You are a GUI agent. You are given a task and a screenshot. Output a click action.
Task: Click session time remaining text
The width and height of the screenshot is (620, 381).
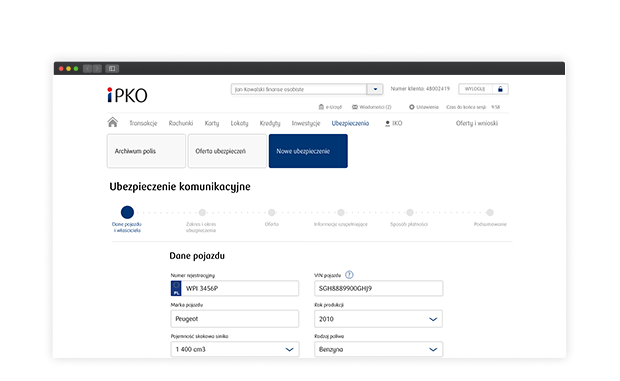(x=473, y=107)
